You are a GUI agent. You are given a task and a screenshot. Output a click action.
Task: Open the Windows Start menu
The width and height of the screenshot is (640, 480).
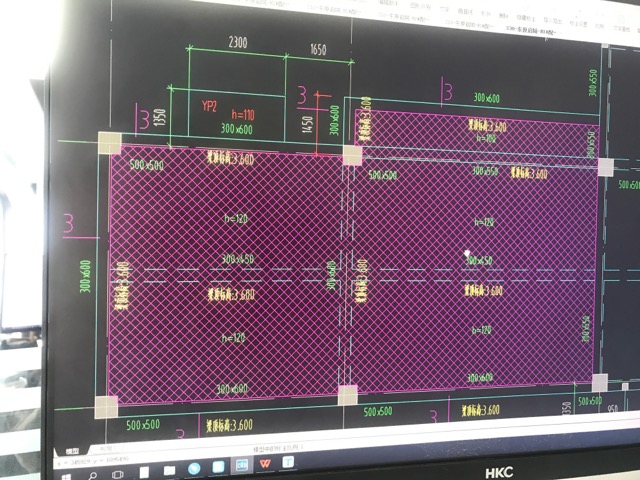tap(66, 477)
